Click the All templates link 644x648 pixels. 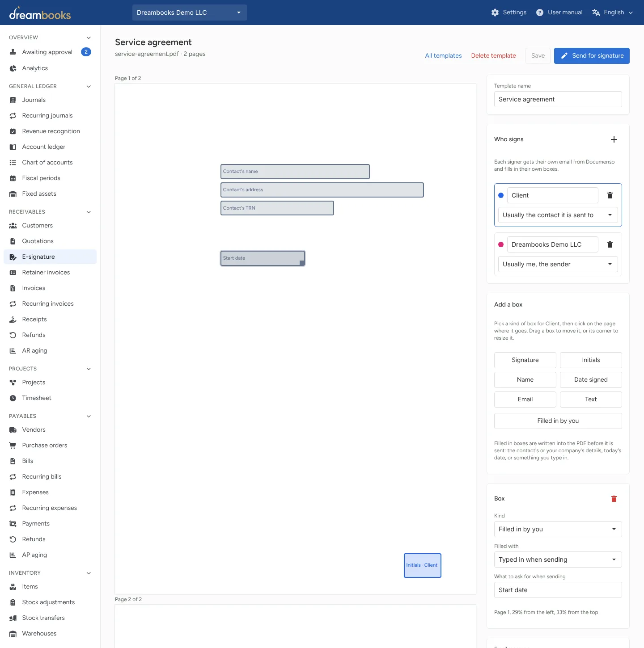coord(443,56)
